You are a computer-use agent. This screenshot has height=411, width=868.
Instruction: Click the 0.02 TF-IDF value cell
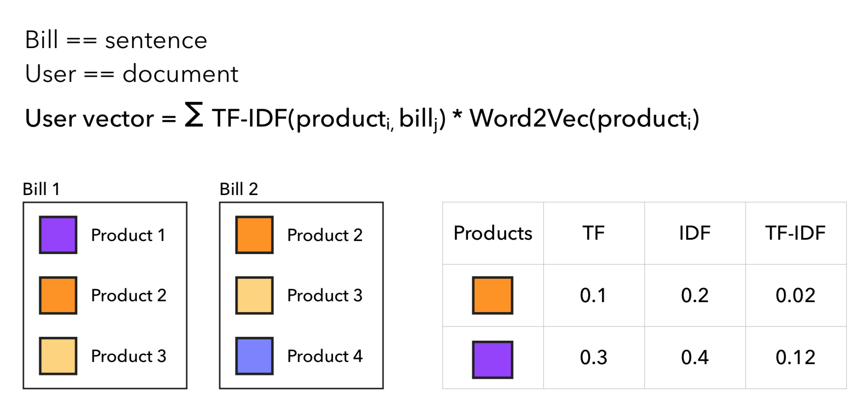pyautogui.click(x=795, y=296)
